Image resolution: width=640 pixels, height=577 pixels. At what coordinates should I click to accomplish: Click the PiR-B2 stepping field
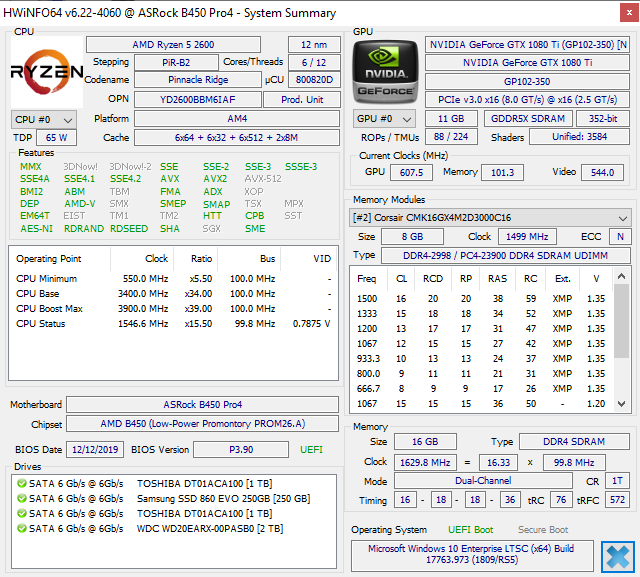point(176,62)
